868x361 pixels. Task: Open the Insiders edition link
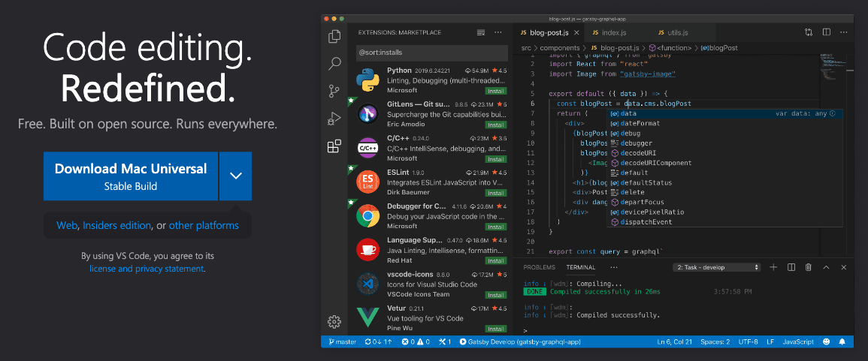tap(116, 225)
